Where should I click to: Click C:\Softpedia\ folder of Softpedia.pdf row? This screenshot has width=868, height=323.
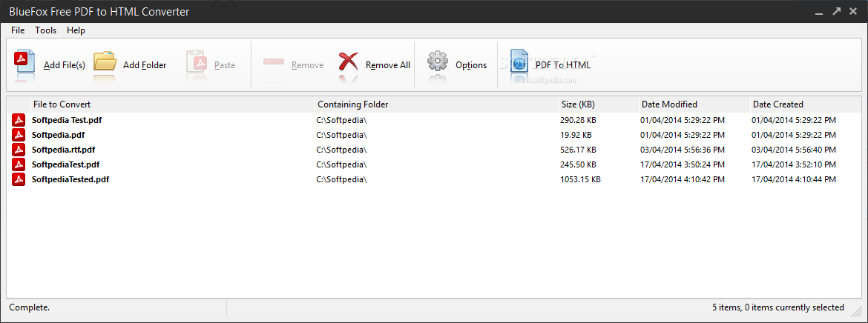point(341,135)
